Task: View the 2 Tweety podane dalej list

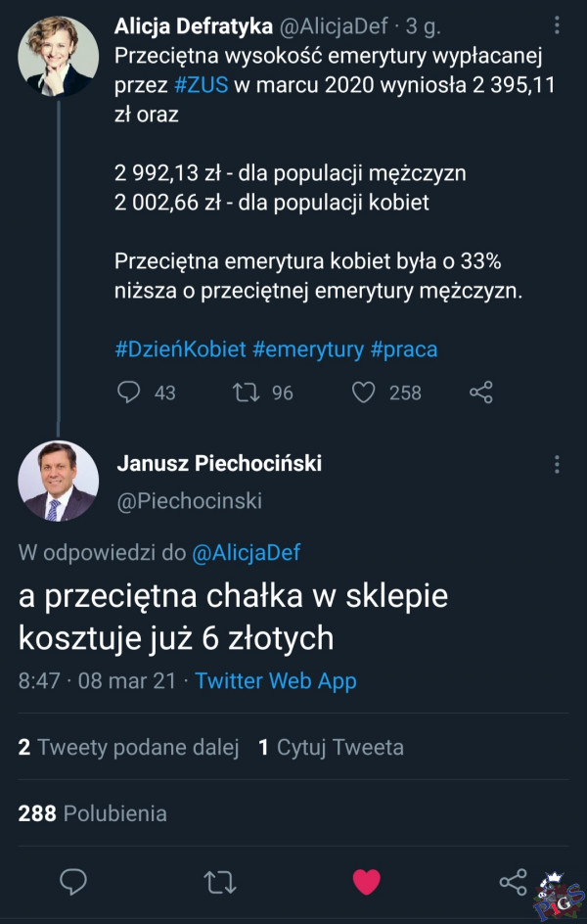Action: click(128, 748)
